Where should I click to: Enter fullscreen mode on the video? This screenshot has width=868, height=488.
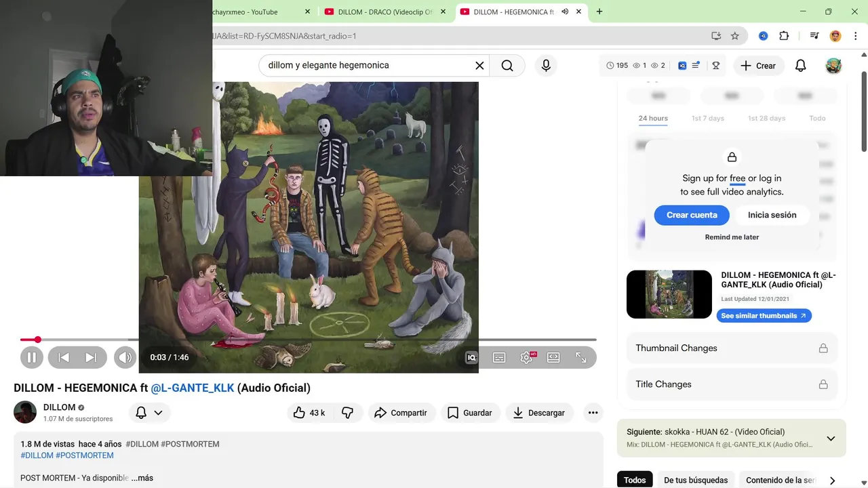pyautogui.click(x=581, y=357)
